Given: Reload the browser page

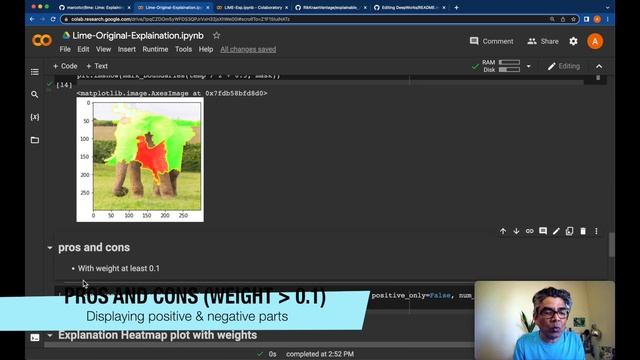Looking at the screenshot, I should [53, 19].
